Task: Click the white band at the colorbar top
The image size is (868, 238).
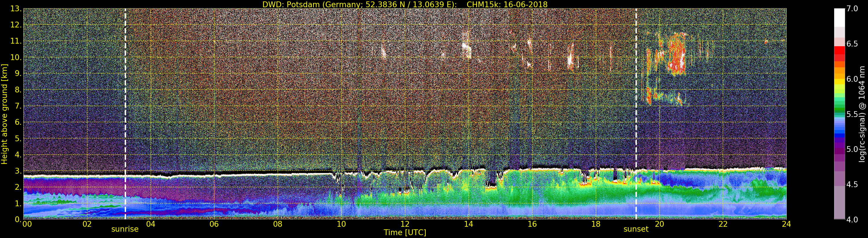Action: click(x=839, y=18)
